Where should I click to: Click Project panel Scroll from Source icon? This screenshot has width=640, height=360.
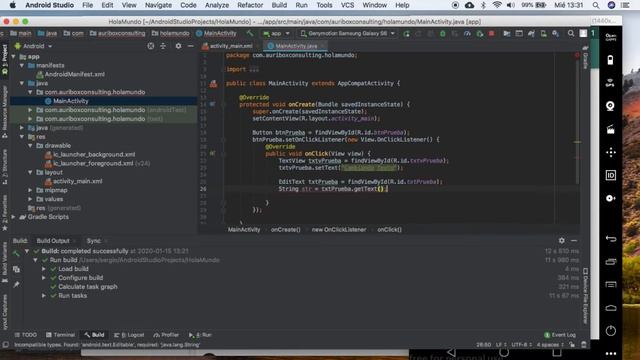(151, 46)
